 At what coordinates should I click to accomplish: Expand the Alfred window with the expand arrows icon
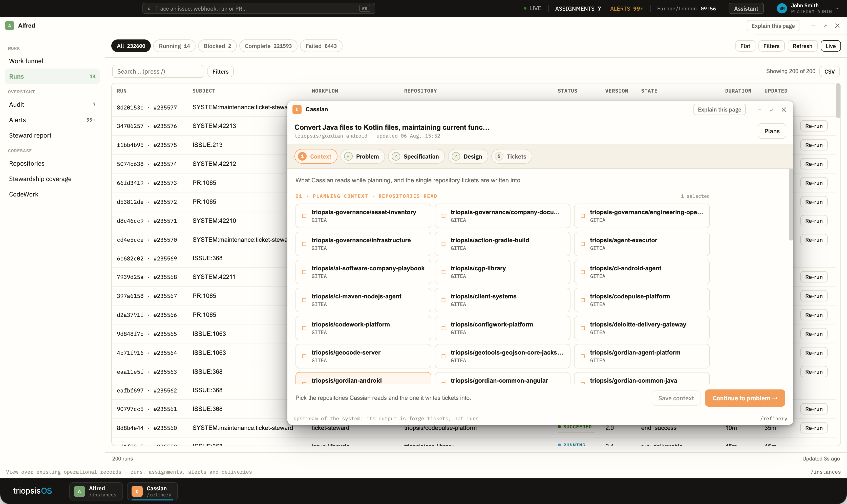pyautogui.click(x=825, y=26)
